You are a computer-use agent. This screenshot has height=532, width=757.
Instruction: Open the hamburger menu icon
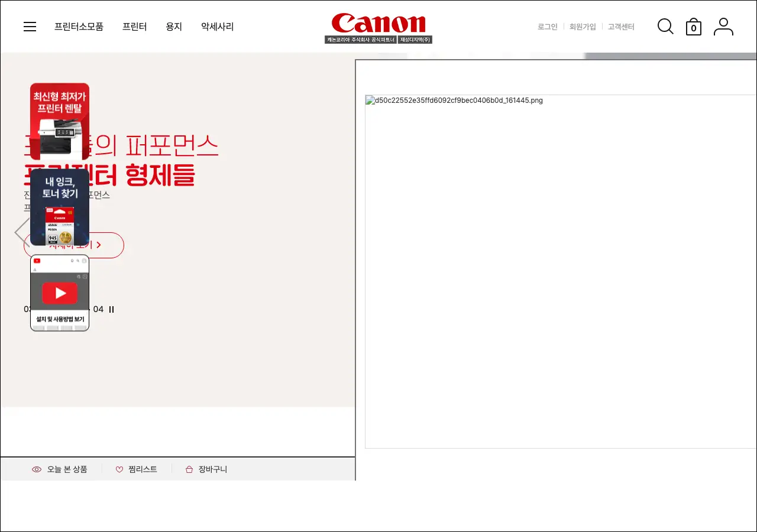tap(30, 27)
